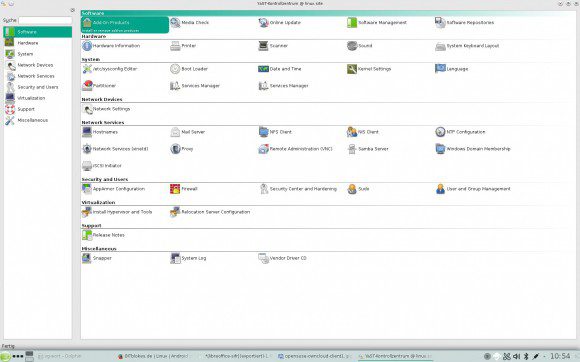Open the Sudo module
The width and height of the screenshot is (580, 362).
[358, 189]
